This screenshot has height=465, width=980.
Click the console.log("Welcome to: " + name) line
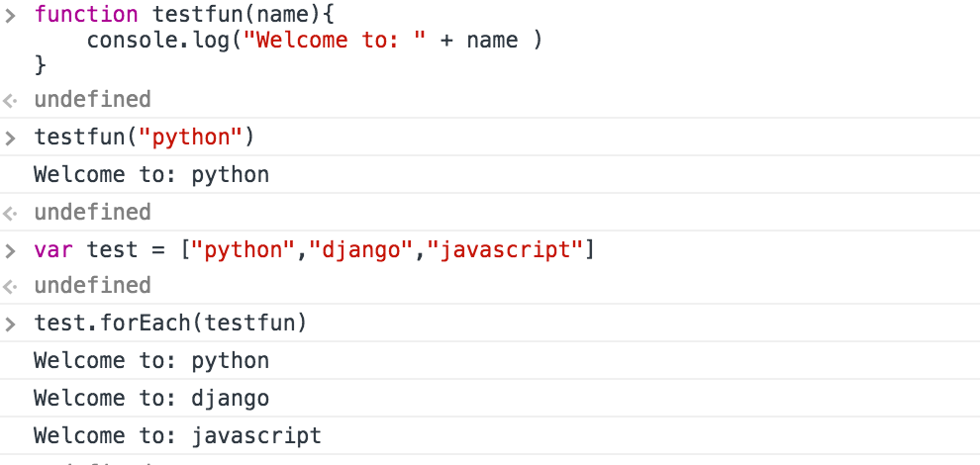point(315,41)
